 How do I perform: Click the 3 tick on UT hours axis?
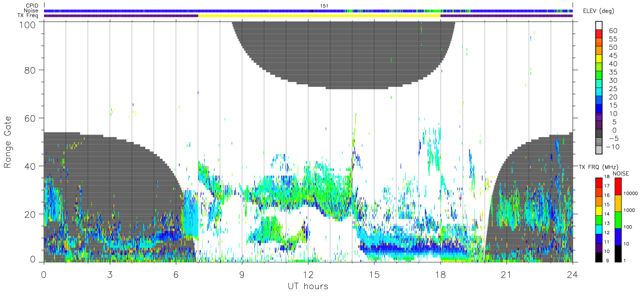click(x=110, y=274)
